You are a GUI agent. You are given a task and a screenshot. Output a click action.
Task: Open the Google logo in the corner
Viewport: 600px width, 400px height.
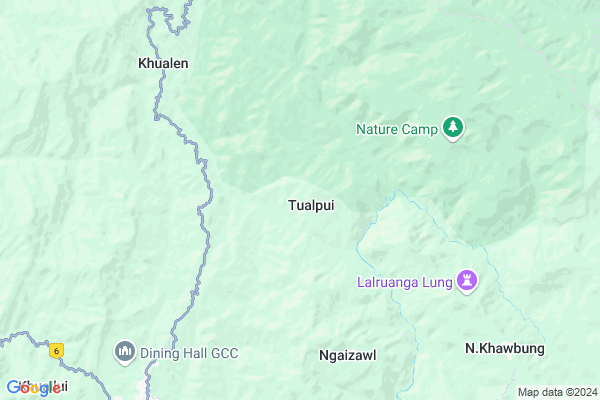[x=34, y=388]
